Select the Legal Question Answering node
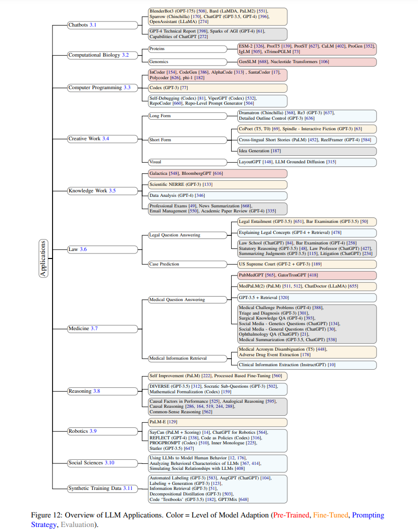 pyautogui.click(x=187, y=235)
